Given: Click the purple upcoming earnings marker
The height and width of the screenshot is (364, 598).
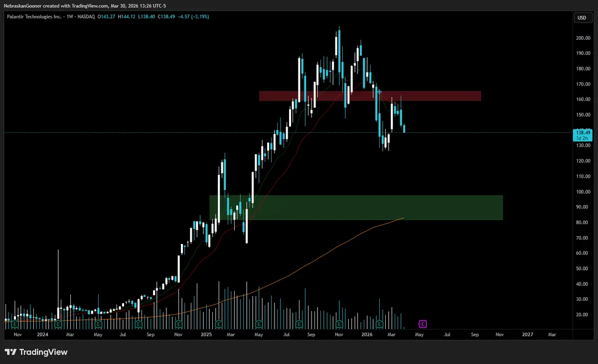Looking at the screenshot, I should tap(423, 324).
